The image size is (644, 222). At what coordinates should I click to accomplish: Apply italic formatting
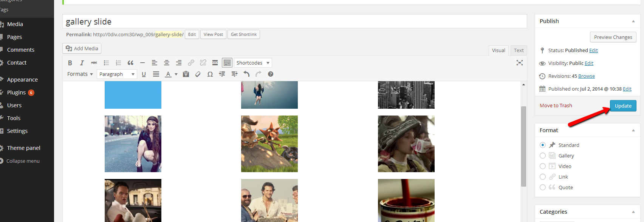[x=82, y=63]
